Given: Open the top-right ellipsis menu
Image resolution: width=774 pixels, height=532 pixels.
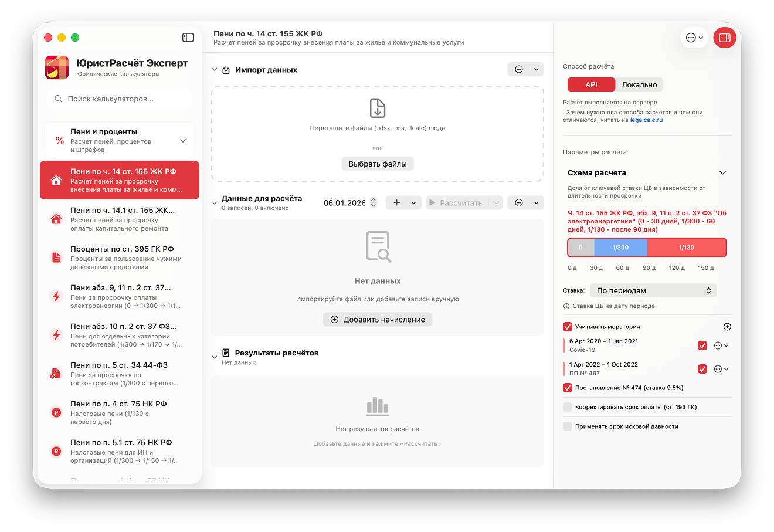Looking at the screenshot, I should (x=694, y=38).
